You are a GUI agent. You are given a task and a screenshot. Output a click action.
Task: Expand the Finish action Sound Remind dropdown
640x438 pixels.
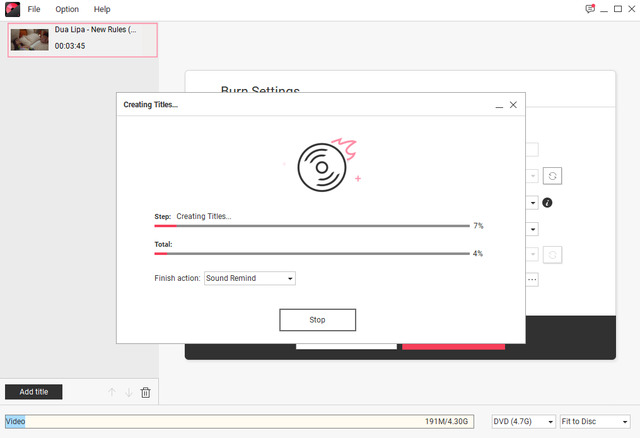coord(249,278)
